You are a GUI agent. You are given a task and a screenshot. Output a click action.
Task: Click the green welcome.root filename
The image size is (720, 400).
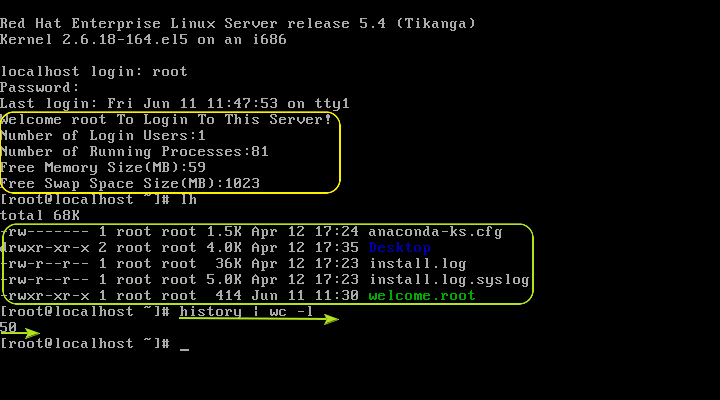pyautogui.click(x=422, y=296)
